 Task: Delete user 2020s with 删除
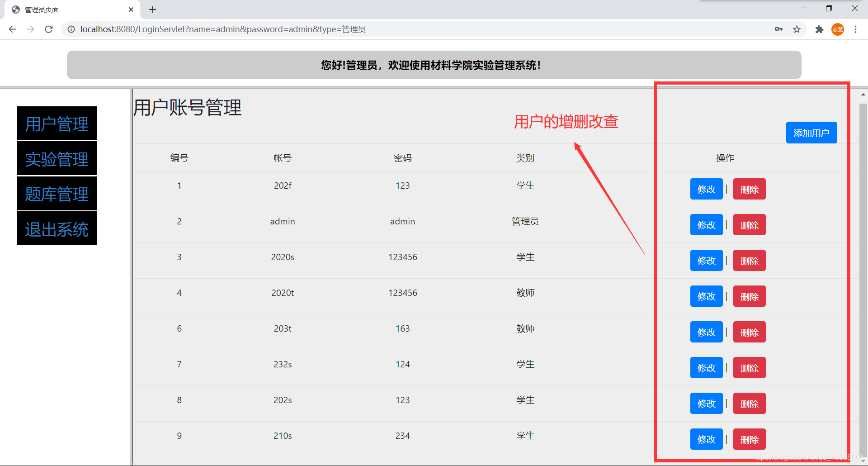tap(749, 261)
